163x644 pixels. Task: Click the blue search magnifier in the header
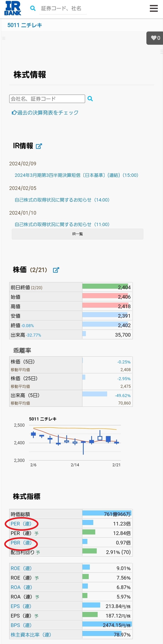(x=33, y=8)
